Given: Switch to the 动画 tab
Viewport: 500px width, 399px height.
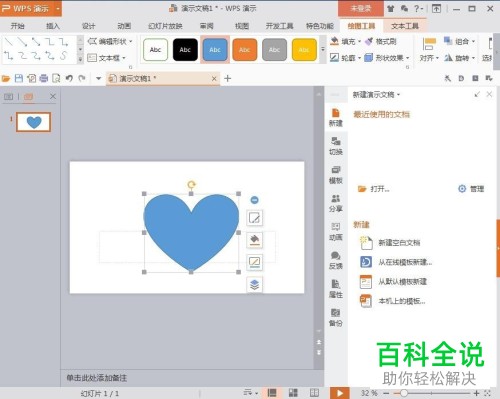Looking at the screenshot, I should point(124,26).
